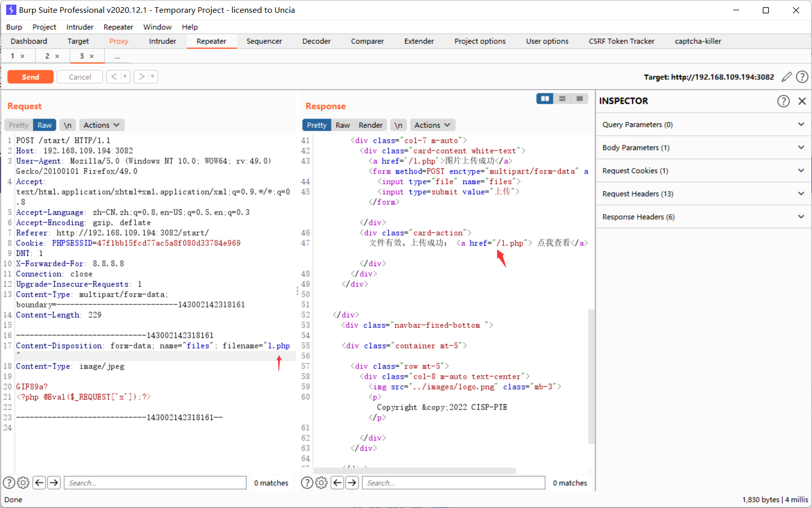Go to next request in history
The height and width of the screenshot is (508, 812).
pyautogui.click(x=142, y=76)
